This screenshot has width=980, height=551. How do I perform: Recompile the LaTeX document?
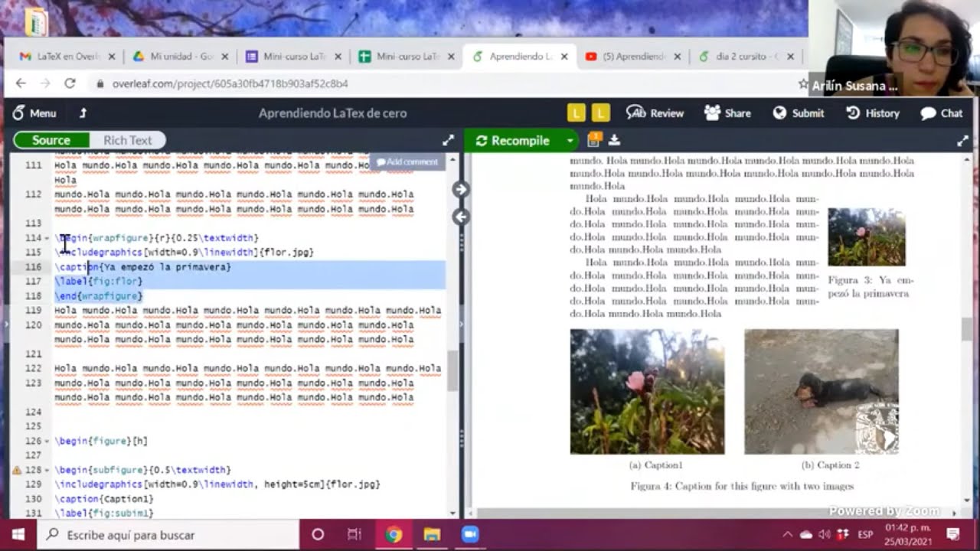pyautogui.click(x=513, y=140)
